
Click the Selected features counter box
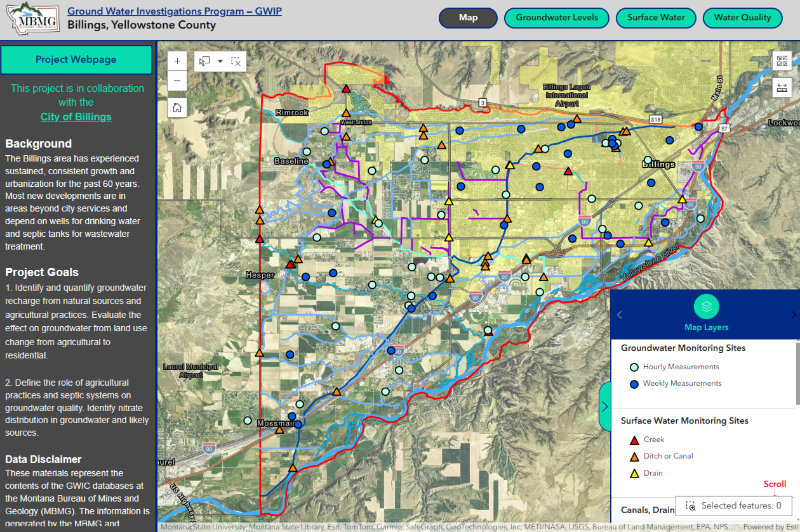pos(732,506)
